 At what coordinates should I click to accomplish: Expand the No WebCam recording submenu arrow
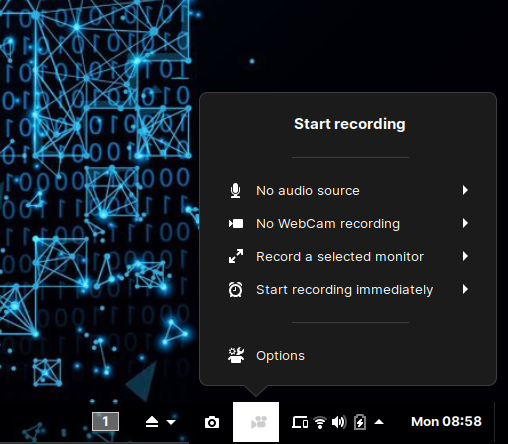click(x=465, y=223)
